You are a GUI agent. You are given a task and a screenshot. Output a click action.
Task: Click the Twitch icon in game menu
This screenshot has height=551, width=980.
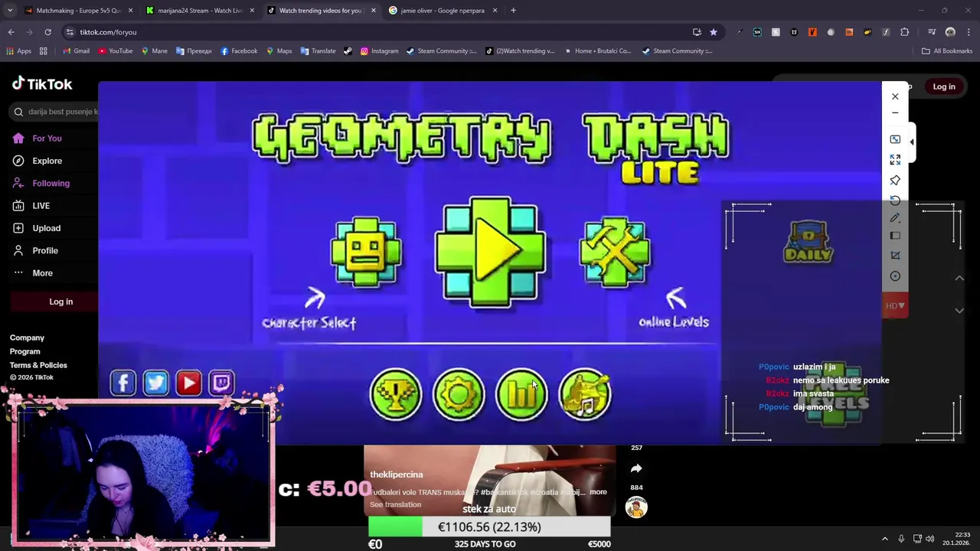(222, 383)
